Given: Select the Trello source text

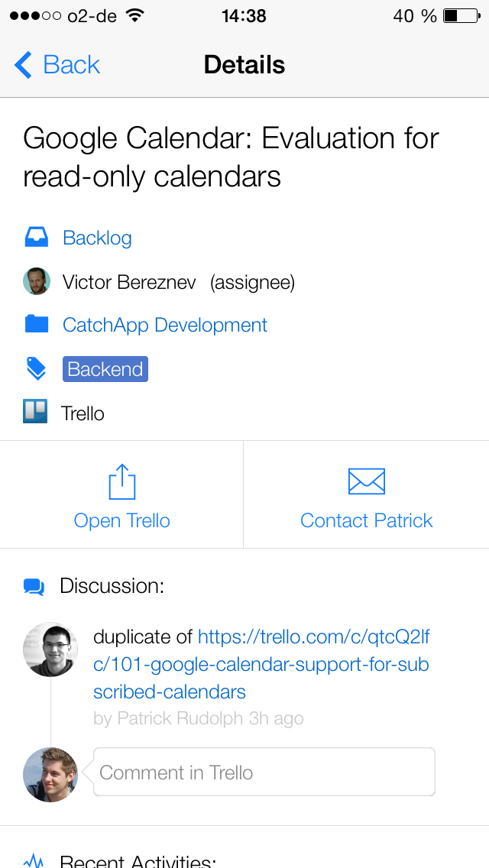Looking at the screenshot, I should (x=83, y=413).
